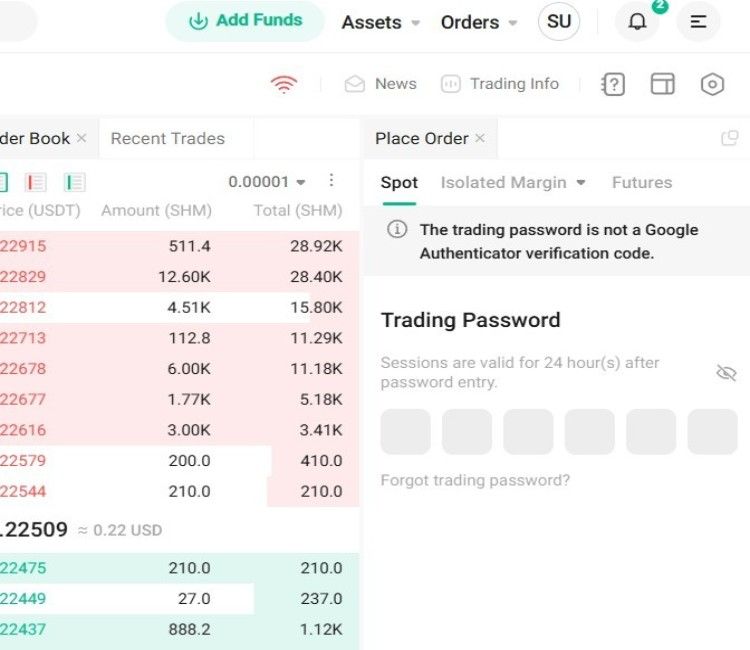Select the Futures trading tab
Image resolution: width=750 pixels, height=650 pixels.
pyautogui.click(x=642, y=182)
